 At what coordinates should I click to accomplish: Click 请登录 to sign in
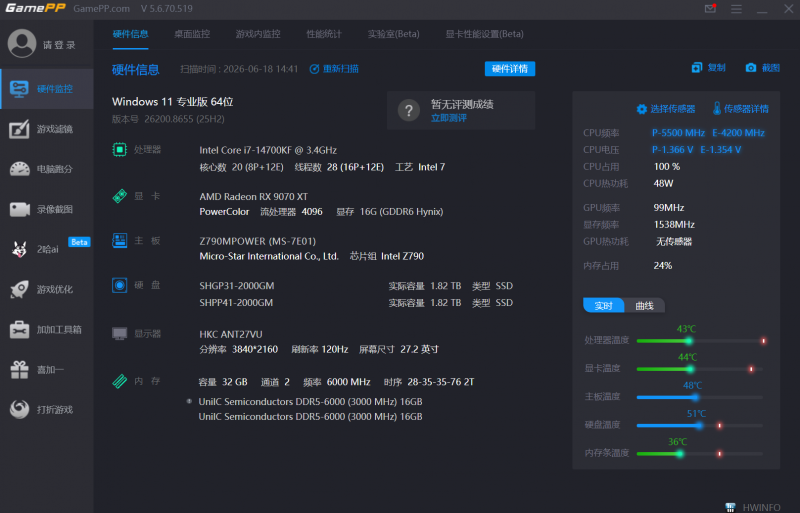pos(59,45)
